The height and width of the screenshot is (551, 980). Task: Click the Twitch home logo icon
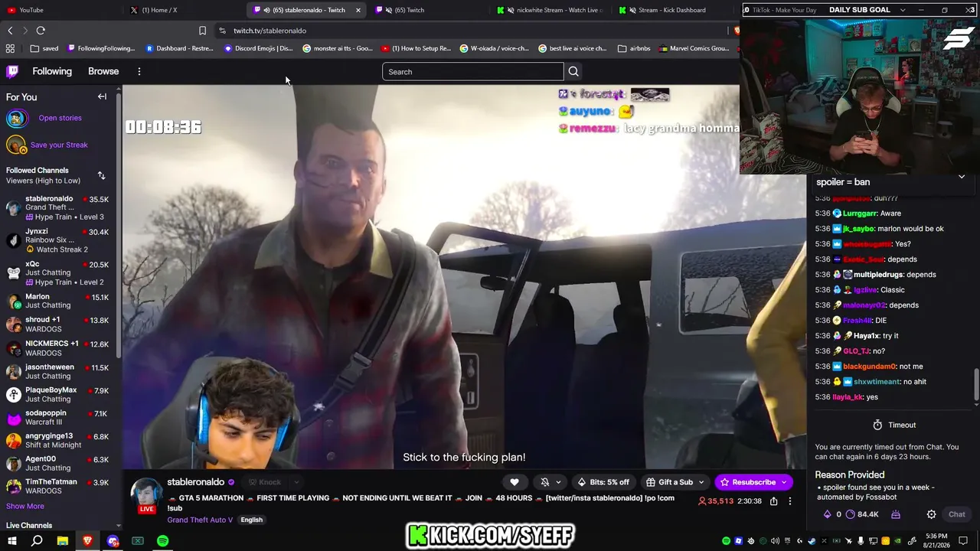(x=12, y=71)
